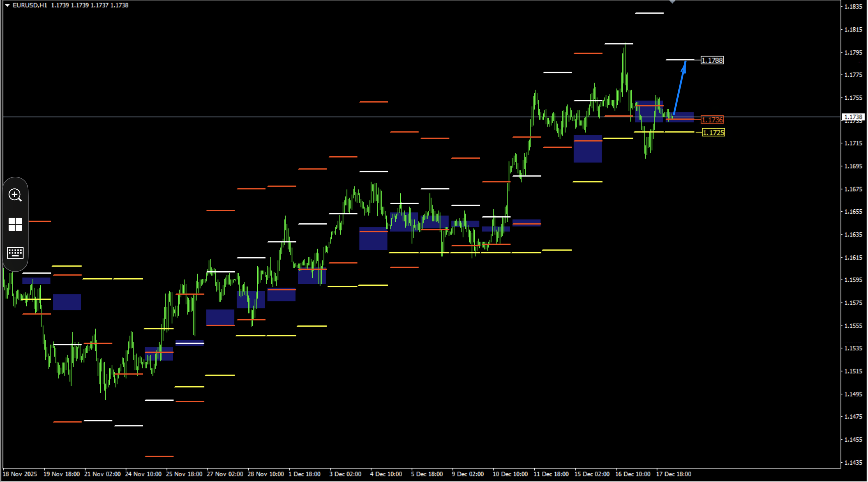
Task: Click the EURUSD,H1 symbol title text
Action: 30,5
